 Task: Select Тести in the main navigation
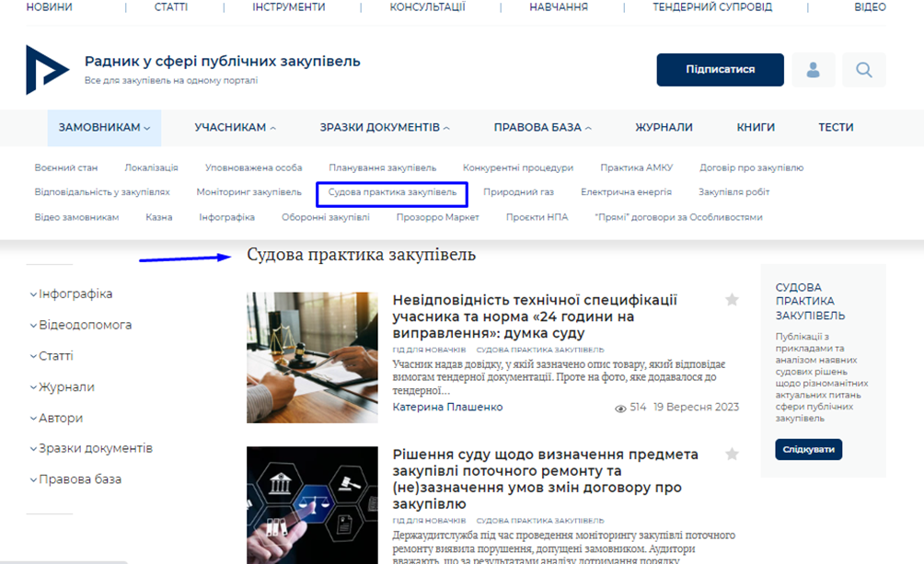tap(836, 128)
